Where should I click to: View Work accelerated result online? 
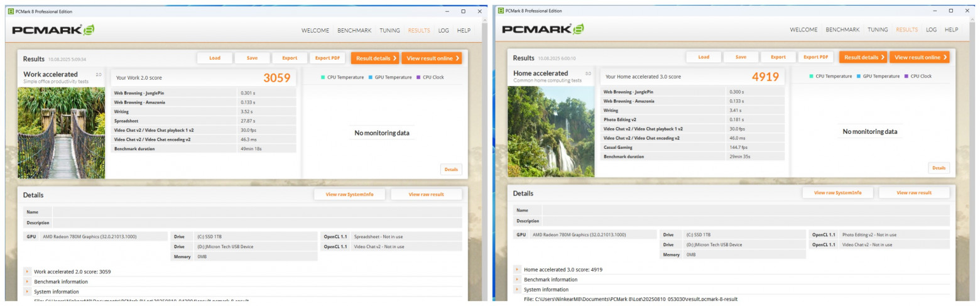coord(432,58)
